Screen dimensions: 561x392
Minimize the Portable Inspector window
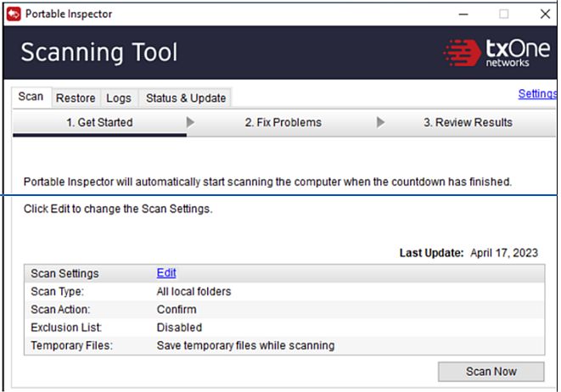463,14
